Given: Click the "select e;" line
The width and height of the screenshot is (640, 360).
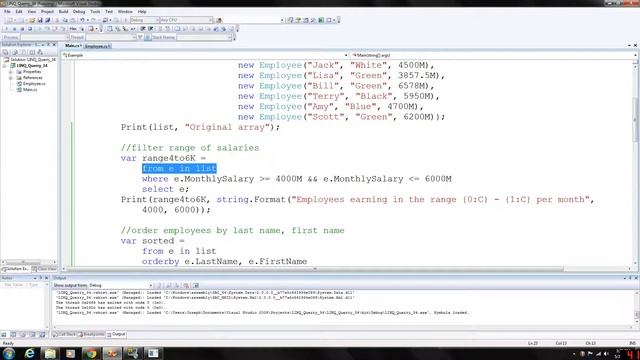Looking at the screenshot, I should tap(165, 189).
